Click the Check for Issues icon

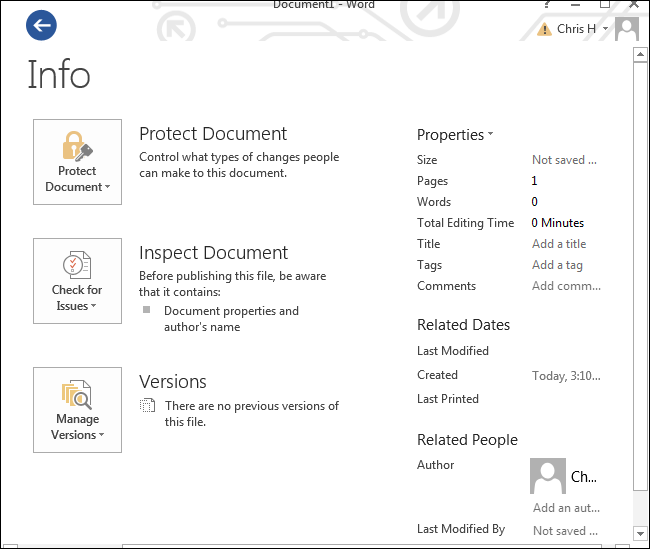pos(77,265)
